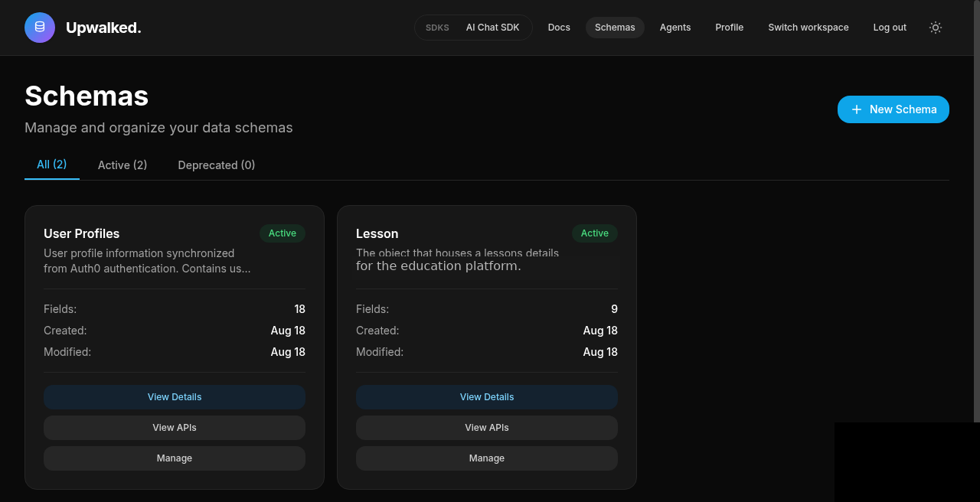
Task: Click Log out
Action: coord(890,28)
